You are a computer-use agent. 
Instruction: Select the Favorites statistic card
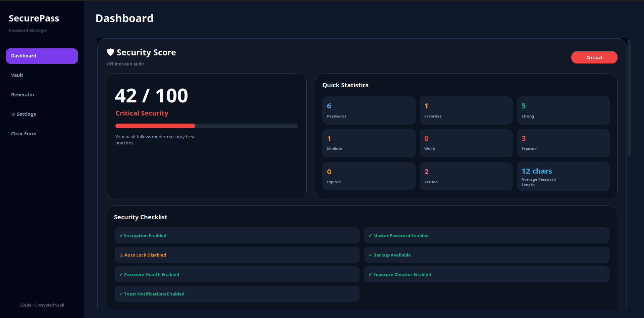(x=466, y=110)
